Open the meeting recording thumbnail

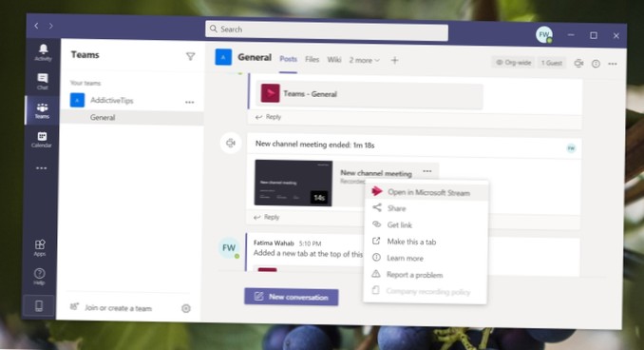coord(294,183)
